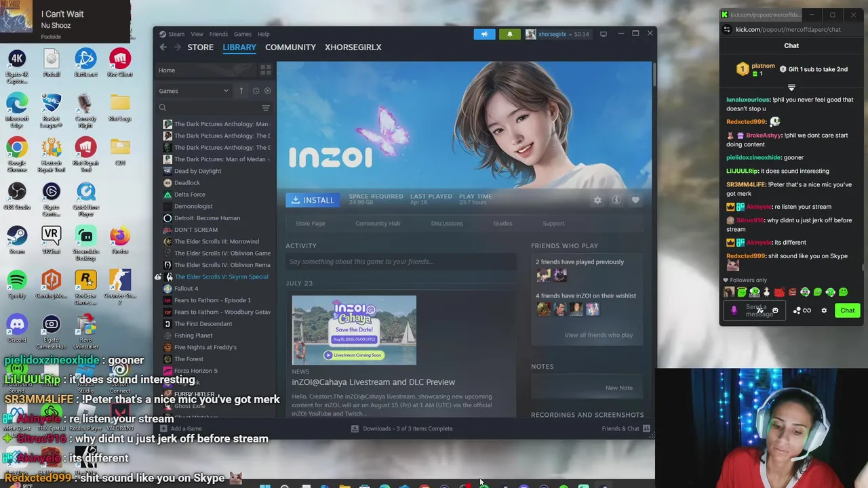
Task: Open Downloads status at bottom
Action: 401,428
